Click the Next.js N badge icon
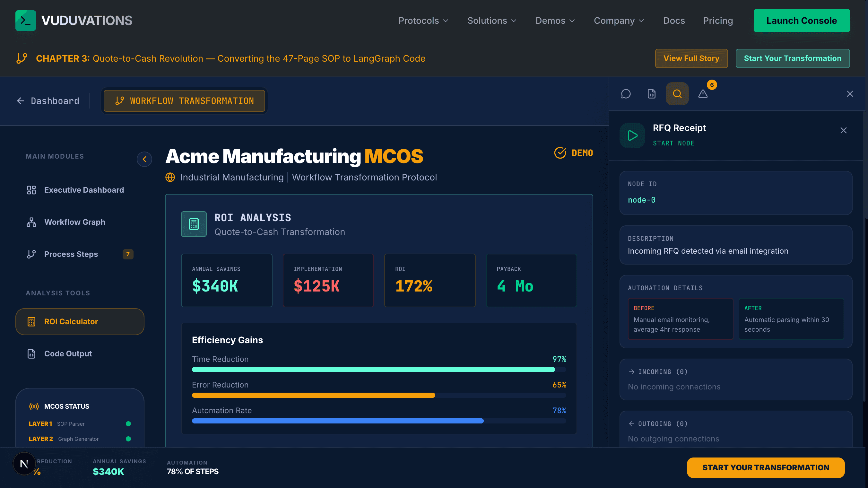The image size is (868, 488). (24, 464)
